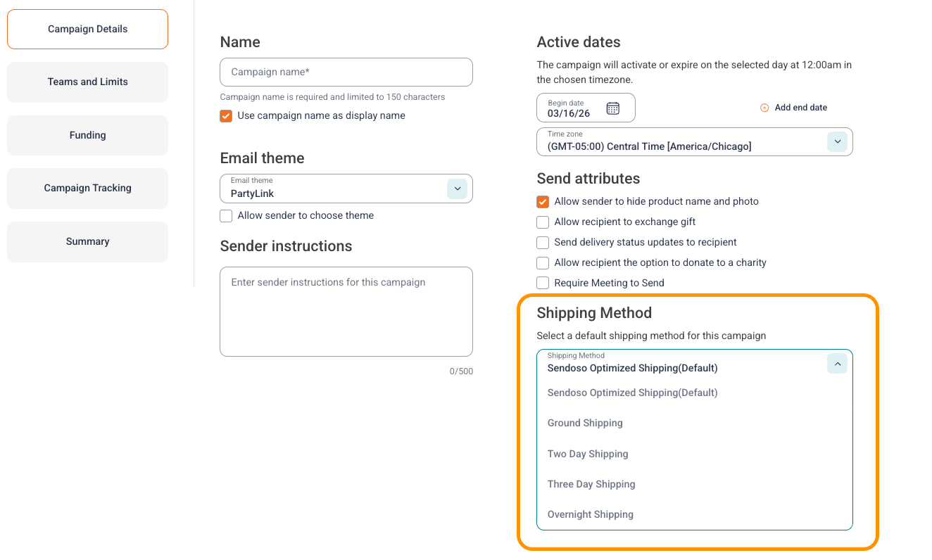The image size is (932, 560).
Task: Enable Send delivery status updates to recipient
Action: point(543,243)
